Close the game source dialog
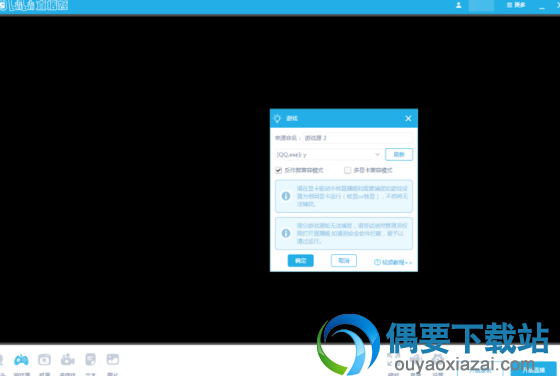Screen dimensions: 560x376 click(x=408, y=119)
